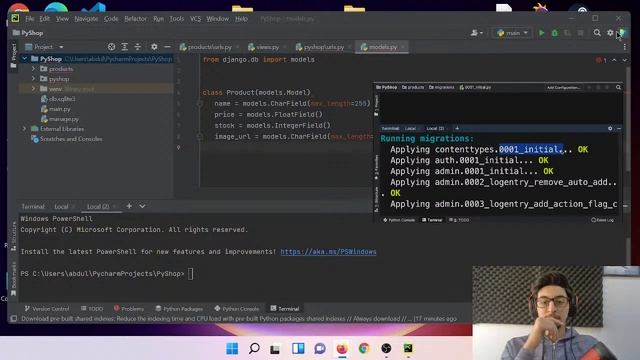Image resolution: width=640 pixels, height=360 pixels.
Task: Expand the products folder
Action: click(33, 69)
